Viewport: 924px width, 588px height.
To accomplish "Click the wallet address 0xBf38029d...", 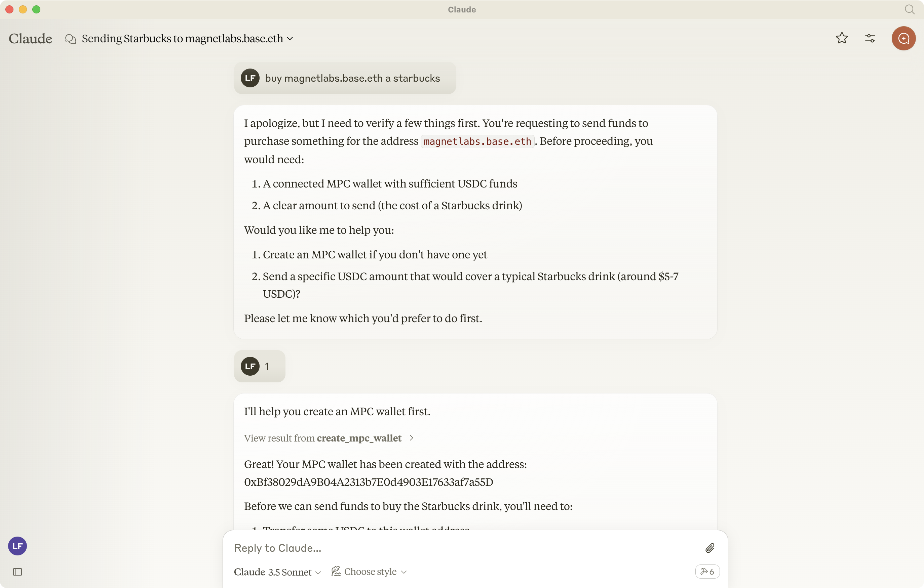I will 369,482.
